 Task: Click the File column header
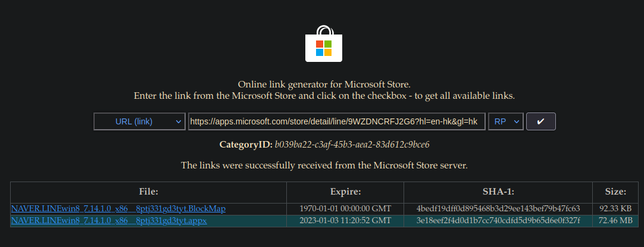(x=148, y=192)
